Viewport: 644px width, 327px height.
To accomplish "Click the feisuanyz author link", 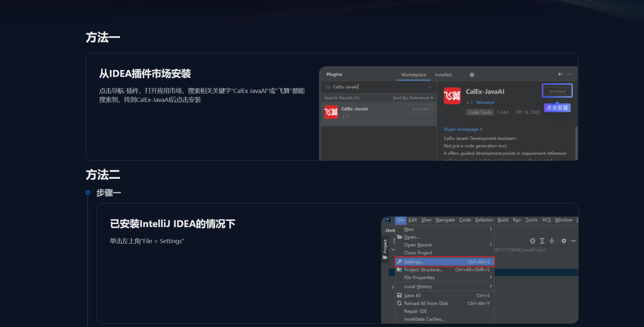I will click(x=485, y=102).
